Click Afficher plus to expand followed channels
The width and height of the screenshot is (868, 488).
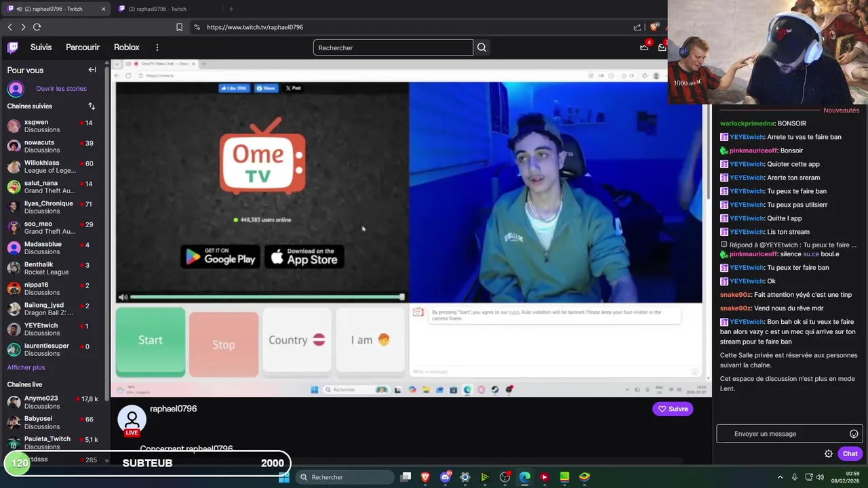pyautogui.click(x=26, y=367)
